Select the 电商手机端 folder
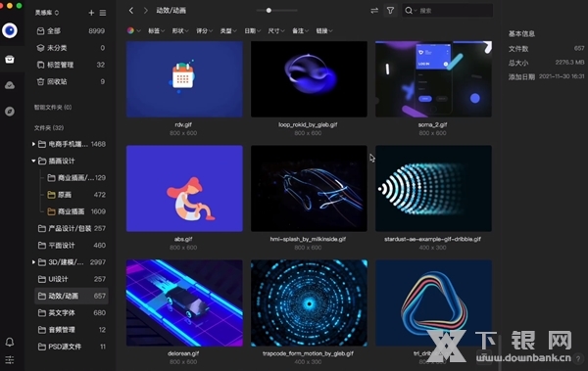The width and height of the screenshot is (588, 371). click(71, 144)
